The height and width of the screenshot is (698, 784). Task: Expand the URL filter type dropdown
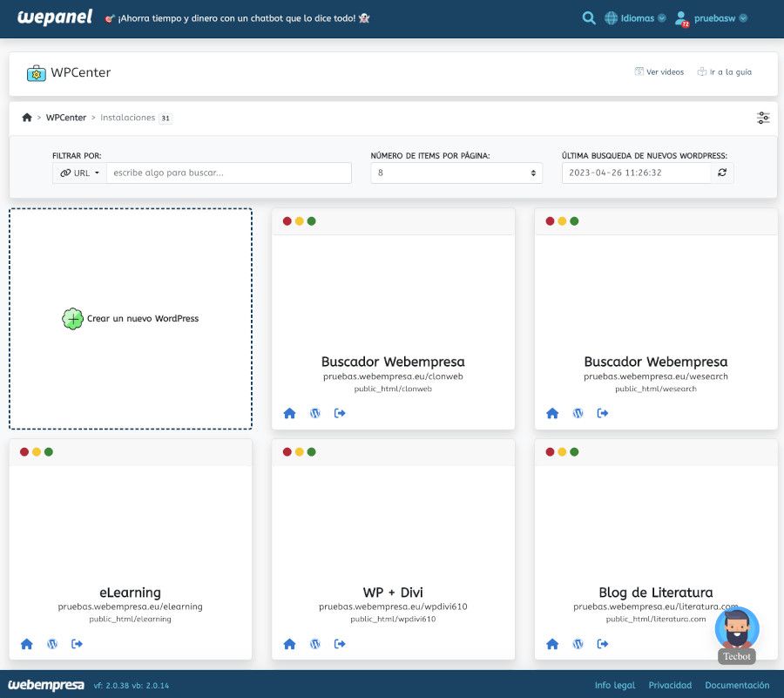(79, 173)
